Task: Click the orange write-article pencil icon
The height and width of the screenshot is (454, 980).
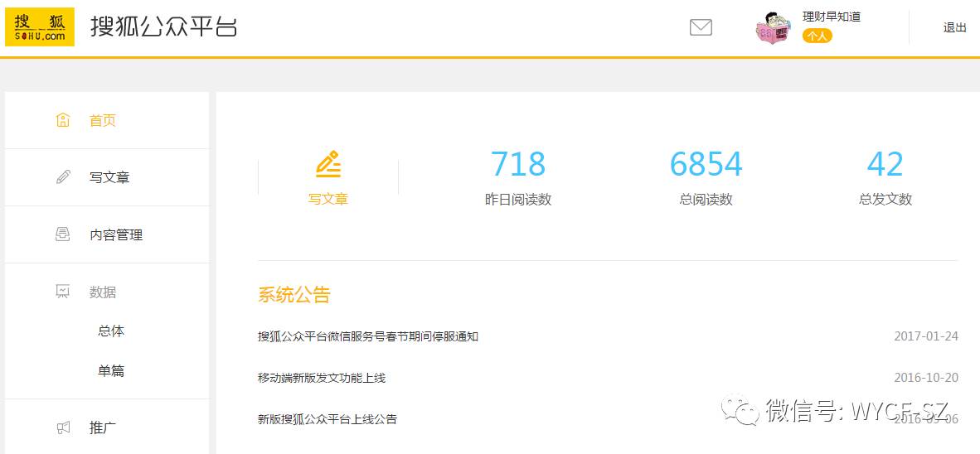Action: (x=328, y=163)
